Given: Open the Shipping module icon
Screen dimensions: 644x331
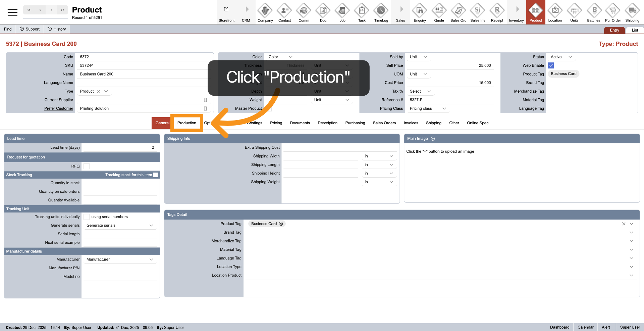Looking at the screenshot, I should 632,12.
